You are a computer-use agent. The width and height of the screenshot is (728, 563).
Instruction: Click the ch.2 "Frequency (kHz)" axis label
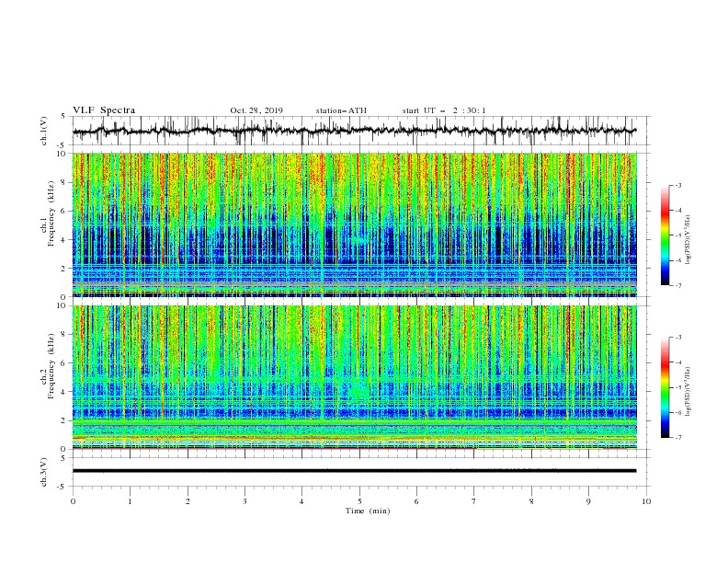(51, 366)
